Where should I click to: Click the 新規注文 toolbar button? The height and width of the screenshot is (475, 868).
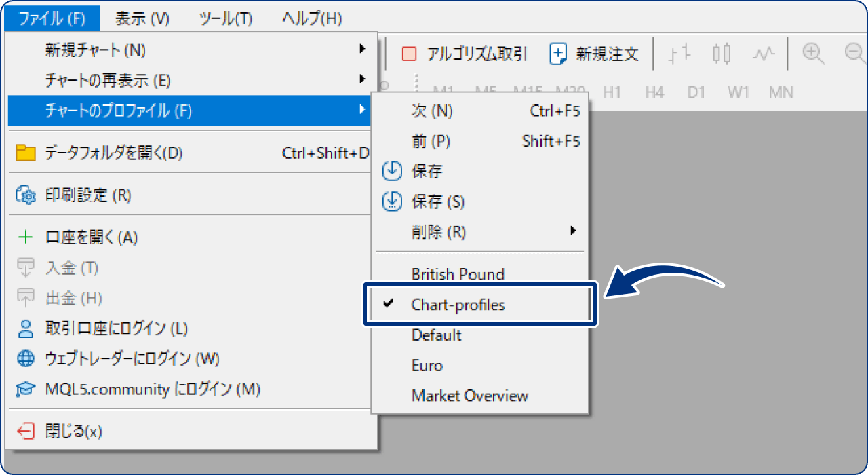[594, 54]
